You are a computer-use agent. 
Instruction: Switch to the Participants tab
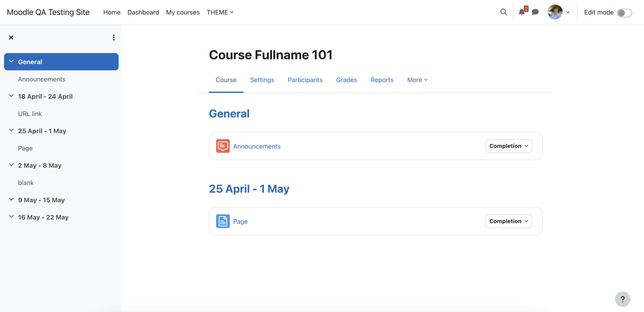305,80
